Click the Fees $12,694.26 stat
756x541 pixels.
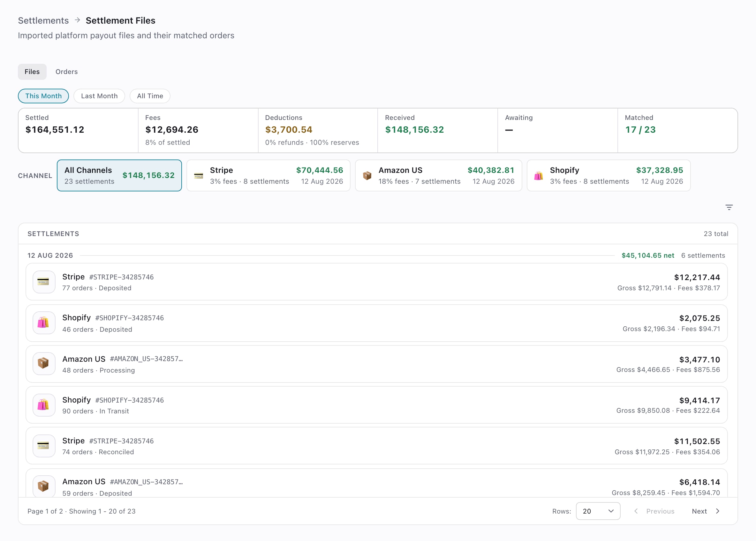[198, 130]
